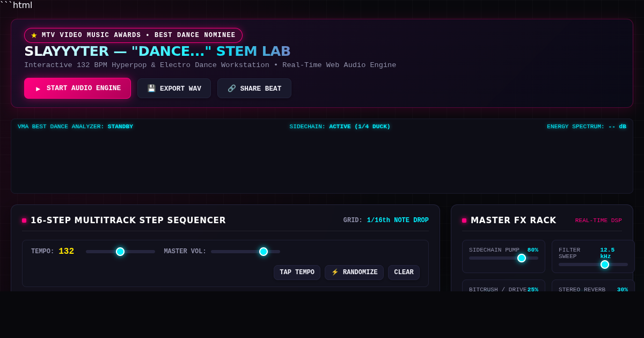Click the Energy Spectrum dB readout
The image size is (644, 338).
point(617,127)
